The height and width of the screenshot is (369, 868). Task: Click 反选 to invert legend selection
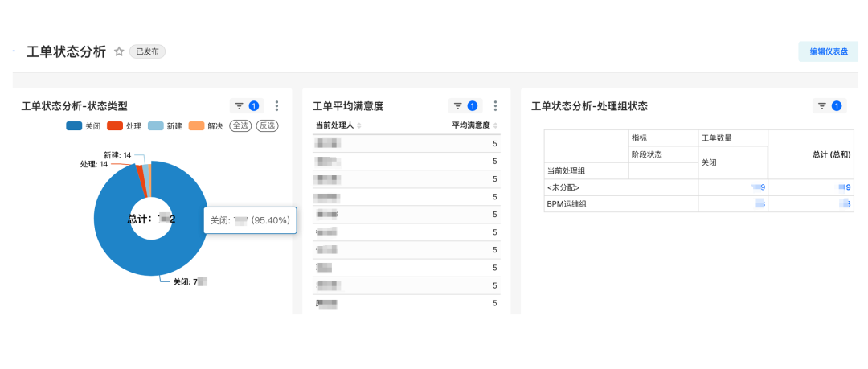(x=268, y=125)
